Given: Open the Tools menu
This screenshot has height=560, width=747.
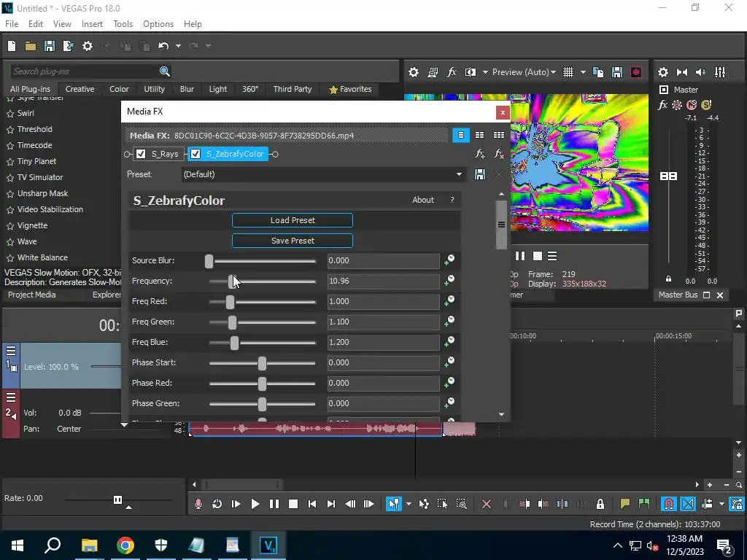Looking at the screenshot, I should 123,24.
